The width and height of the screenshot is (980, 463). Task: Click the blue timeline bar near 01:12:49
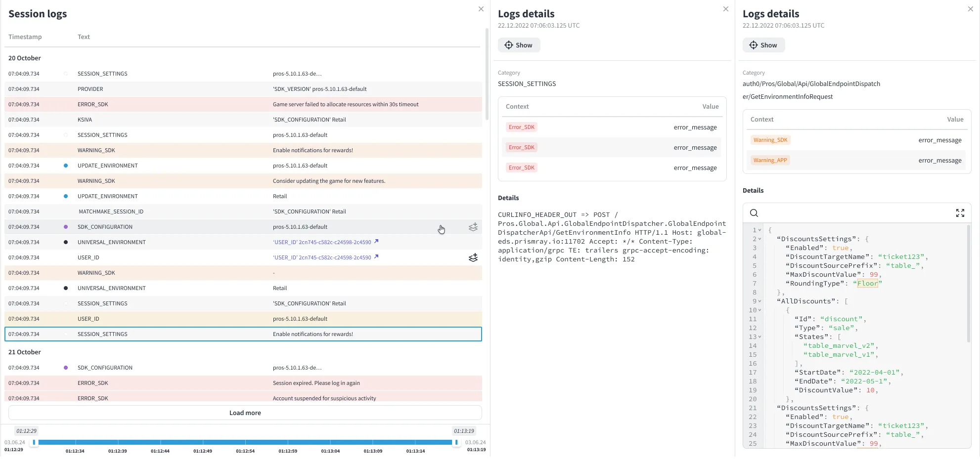(203, 442)
